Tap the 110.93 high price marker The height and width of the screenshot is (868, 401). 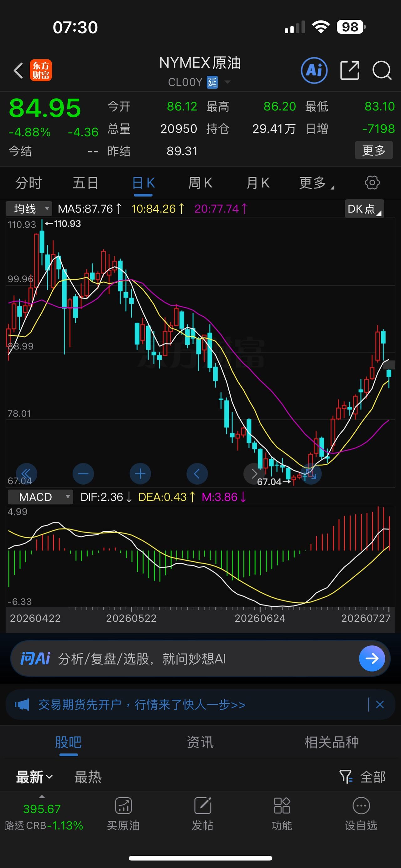[63, 224]
